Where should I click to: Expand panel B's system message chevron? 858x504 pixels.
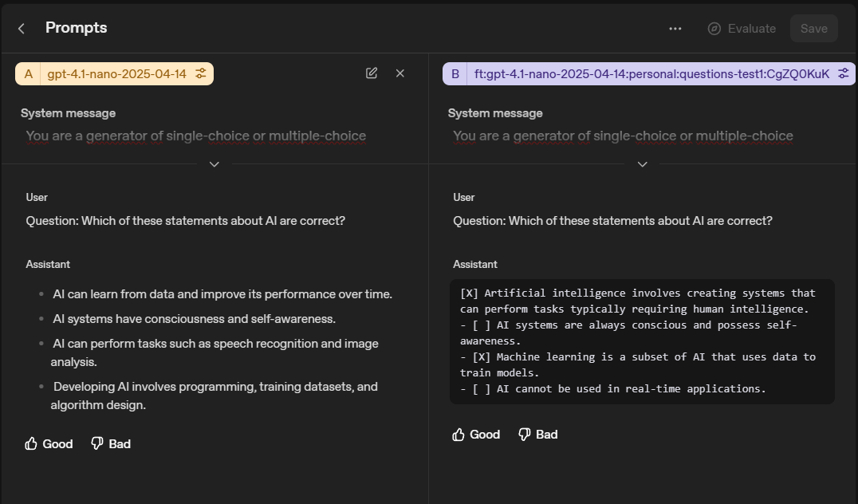tap(641, 164)
